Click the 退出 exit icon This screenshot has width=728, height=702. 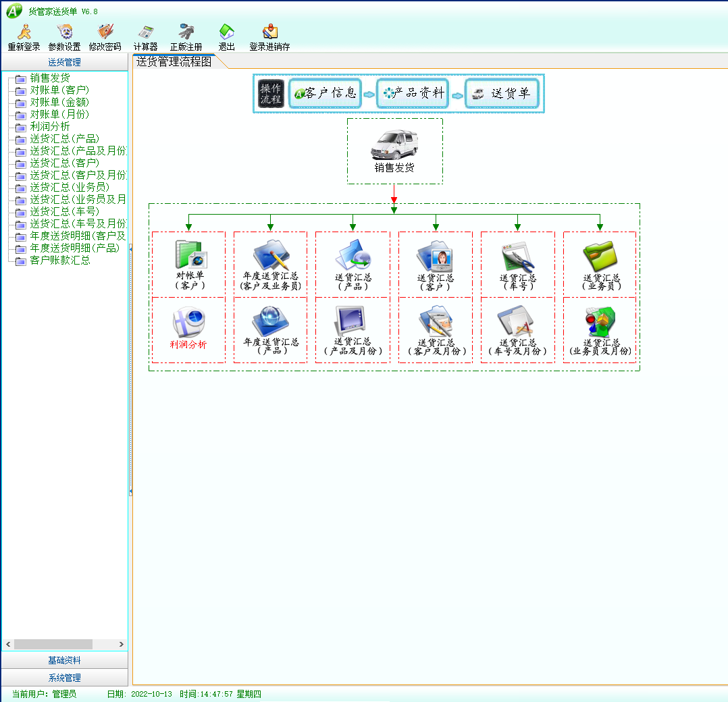pyautogui.click(x=226, y=32)
